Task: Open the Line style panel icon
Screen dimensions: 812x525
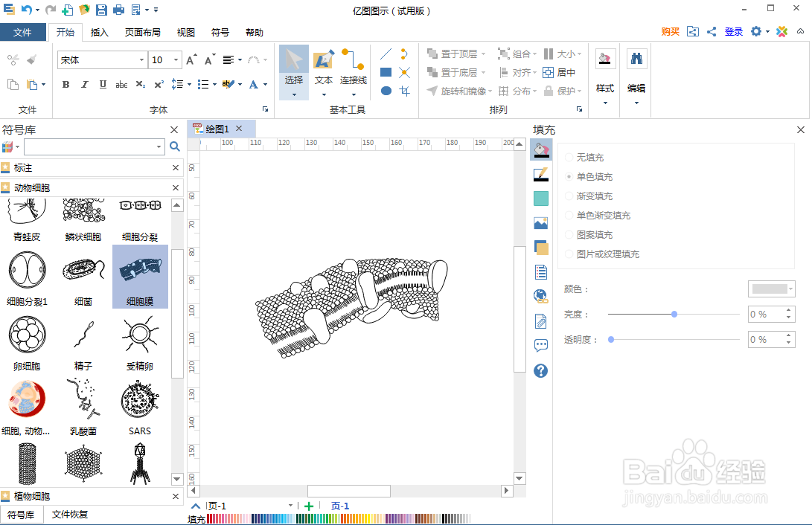Action: [540, 175]
